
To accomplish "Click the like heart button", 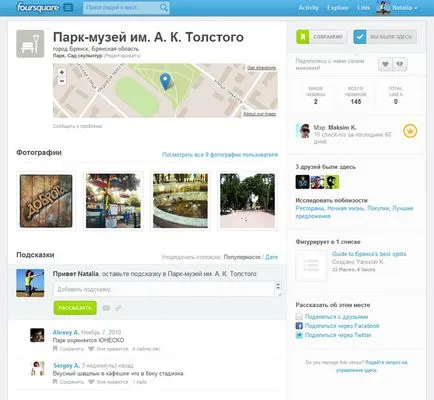I will tap(385, 64).
